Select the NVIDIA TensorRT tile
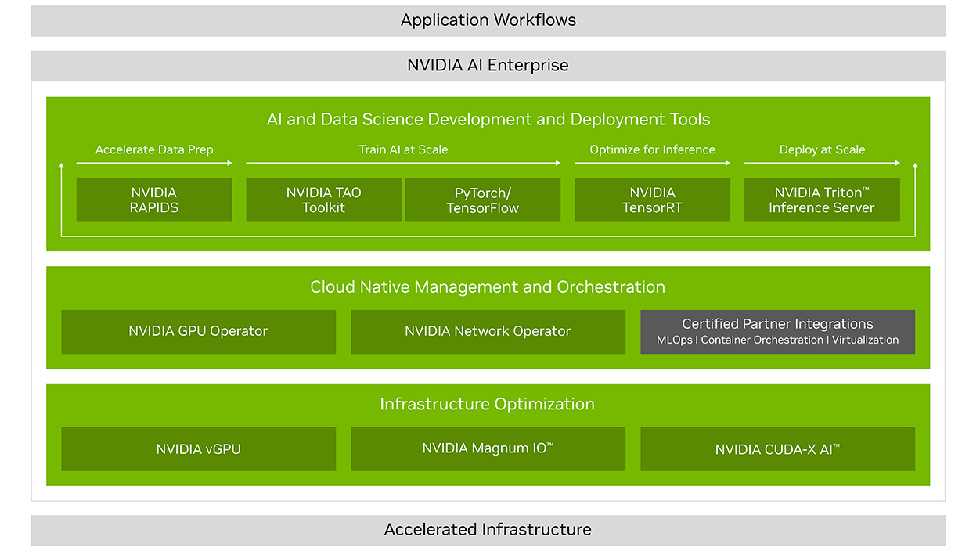Image resolution: width=980 pixels, height=551 pixels. coord(652,200)
